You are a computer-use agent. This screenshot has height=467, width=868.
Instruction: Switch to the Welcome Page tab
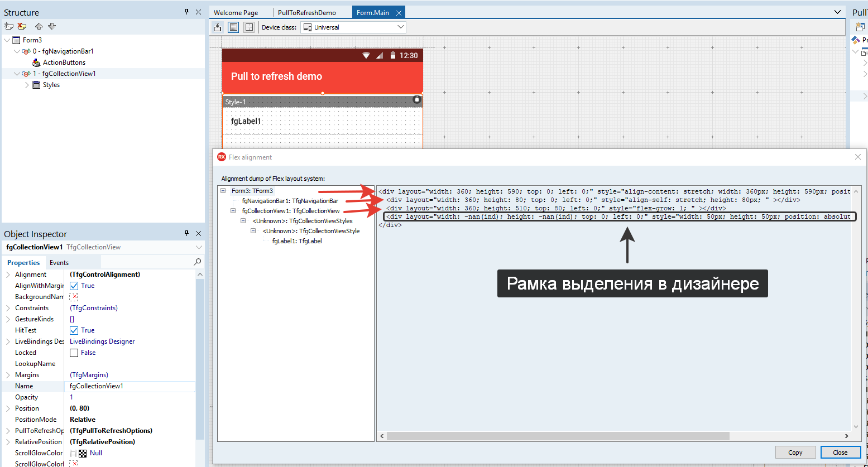[236, 12]
